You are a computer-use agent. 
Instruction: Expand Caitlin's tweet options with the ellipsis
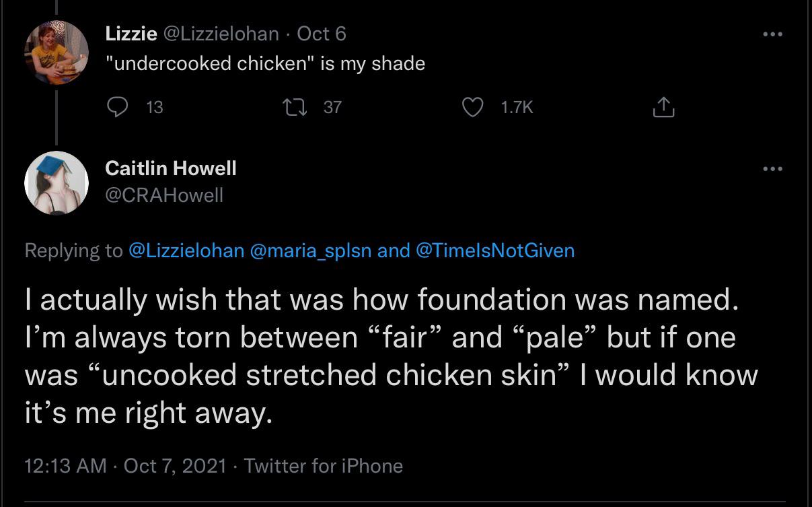pos(772,168)
